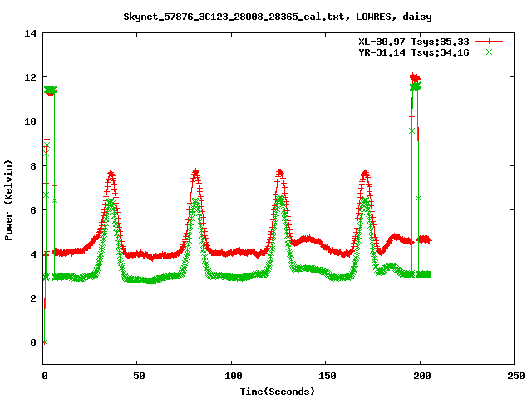Select the XL-30.97 Tsys:35.33 legend entry
This screenshot has height=399, width=532.
[x=414, y=42]
